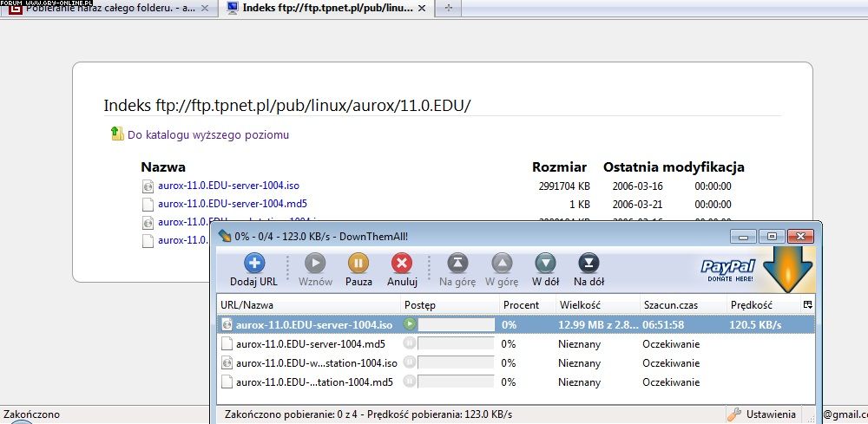The image size is (868, 424).
Task: Follow the Do katalogu wyższego poziomu link
Action: pos(208,134)
